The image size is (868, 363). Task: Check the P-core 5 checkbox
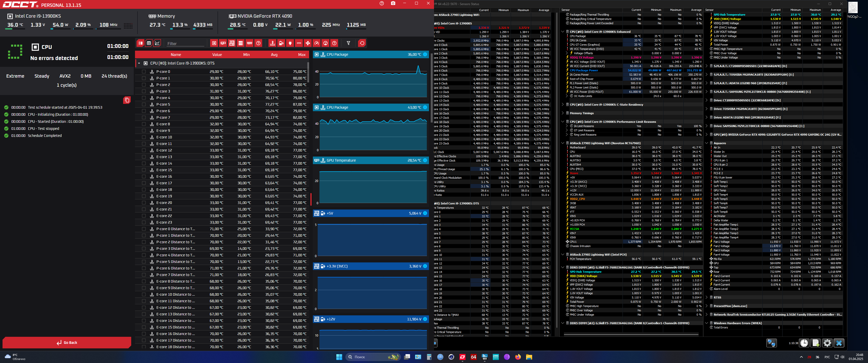[x=144, y=104]
